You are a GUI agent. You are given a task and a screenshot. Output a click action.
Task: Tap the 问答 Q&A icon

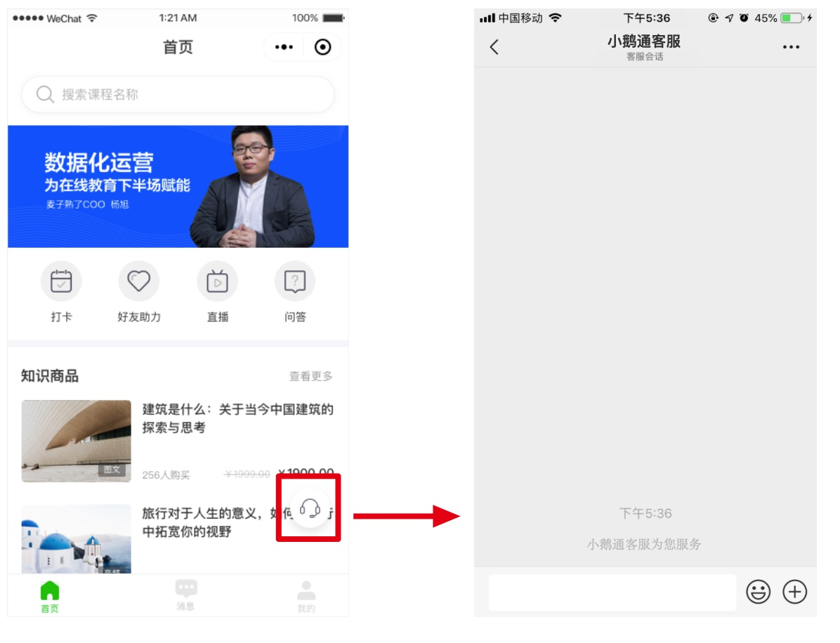click(x=295, y=281)
